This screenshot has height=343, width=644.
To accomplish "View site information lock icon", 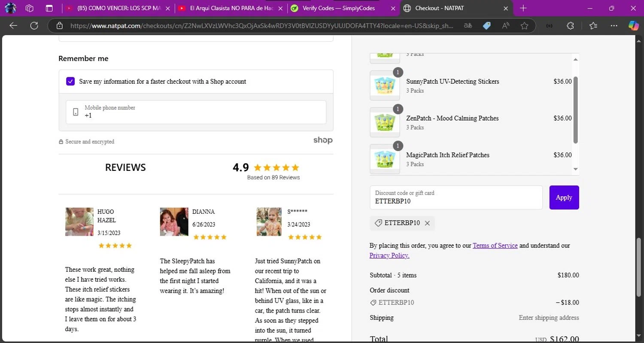I will click(59, 26).
